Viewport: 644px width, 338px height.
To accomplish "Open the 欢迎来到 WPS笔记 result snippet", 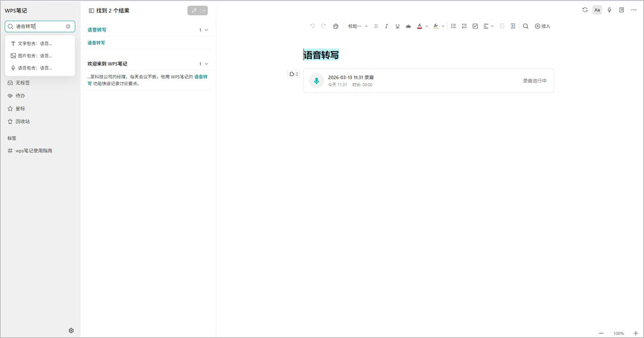I will click(x=147, y=80).
